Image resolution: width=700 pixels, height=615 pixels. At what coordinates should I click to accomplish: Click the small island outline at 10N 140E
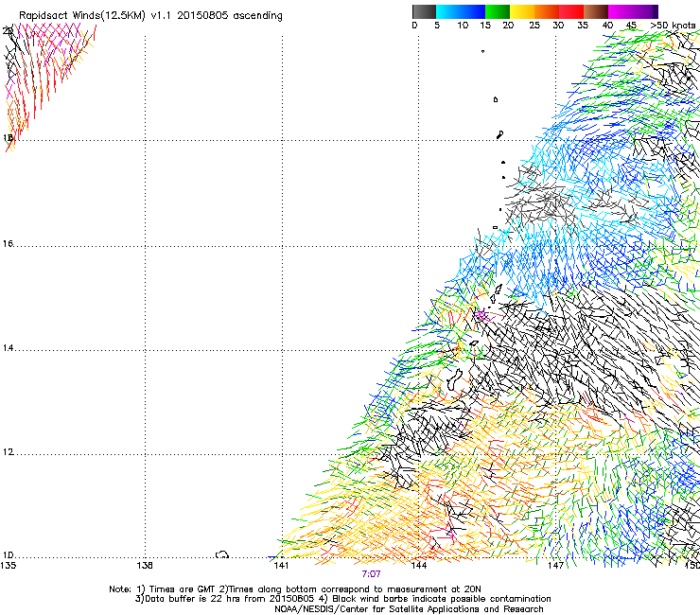[222, 554]
